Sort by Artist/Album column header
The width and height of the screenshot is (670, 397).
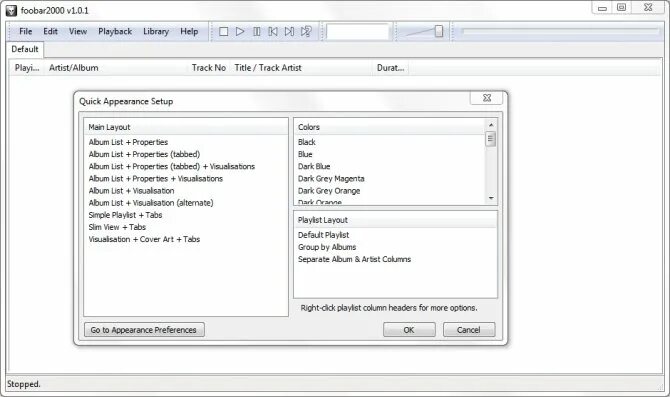[x=116, y=68]
